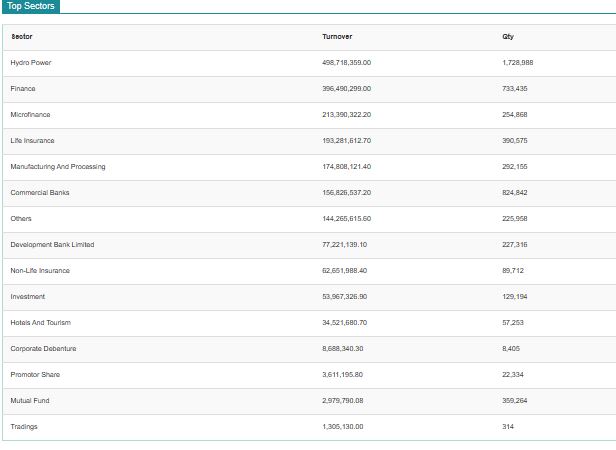Click Hydro Power turnover value 498,718,359.00

tap(346, 63)
